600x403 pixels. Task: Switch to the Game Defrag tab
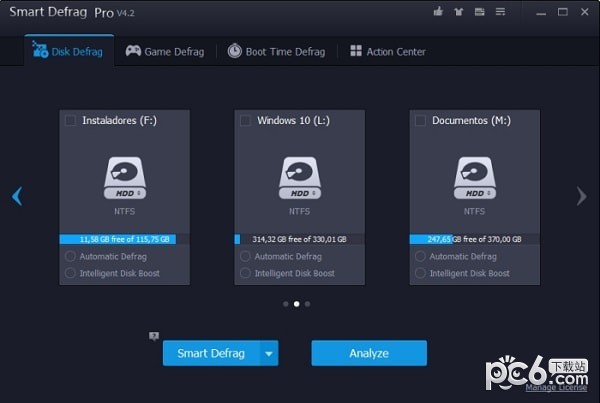165,51
